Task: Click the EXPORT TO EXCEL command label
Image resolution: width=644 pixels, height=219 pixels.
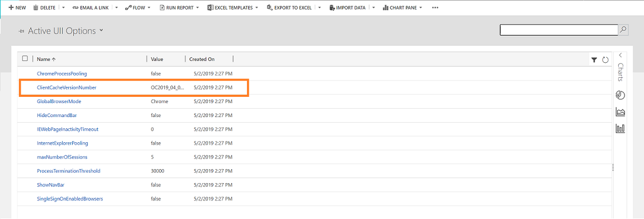Action: click(x=293, y=8)
